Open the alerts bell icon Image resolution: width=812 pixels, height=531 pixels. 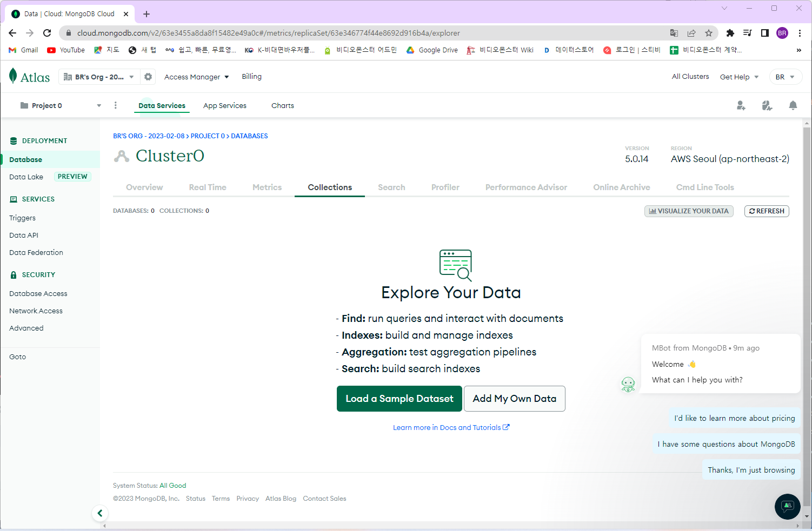tap(793, 105)
